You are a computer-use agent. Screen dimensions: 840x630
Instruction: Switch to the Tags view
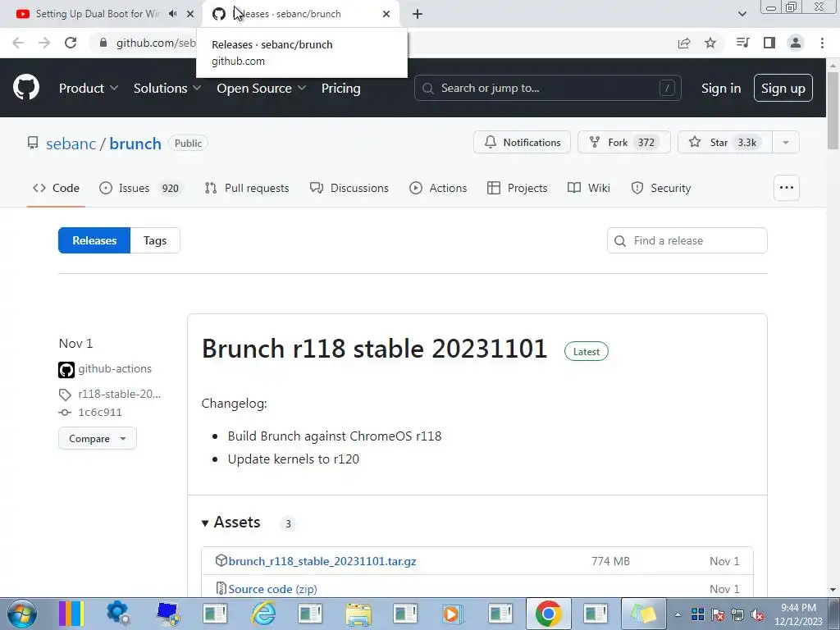tap(155, 240)
